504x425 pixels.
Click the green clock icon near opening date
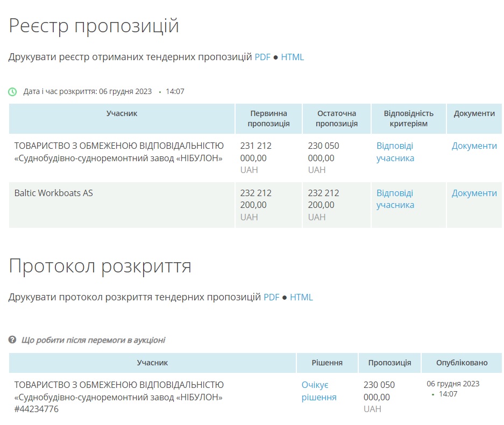click(12, 92)
